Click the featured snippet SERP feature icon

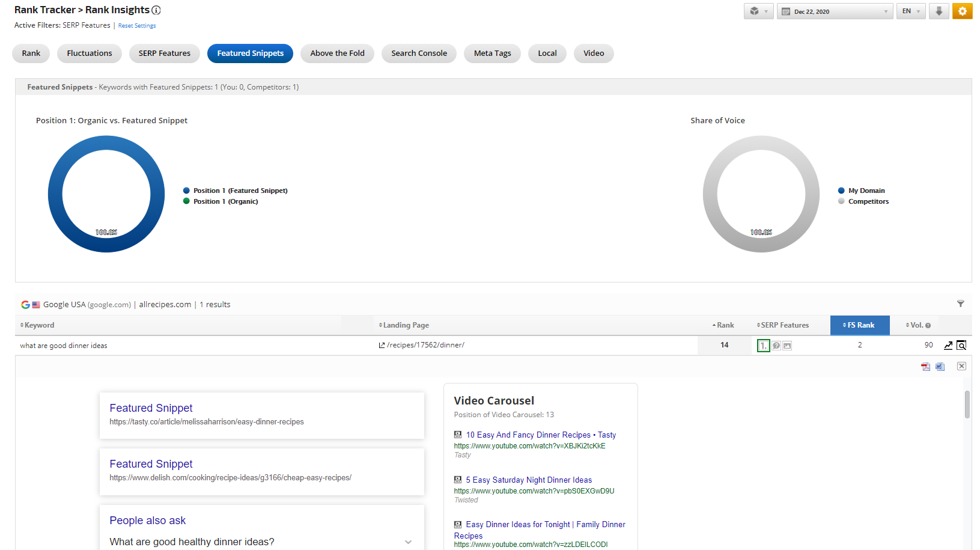(763, 346)
